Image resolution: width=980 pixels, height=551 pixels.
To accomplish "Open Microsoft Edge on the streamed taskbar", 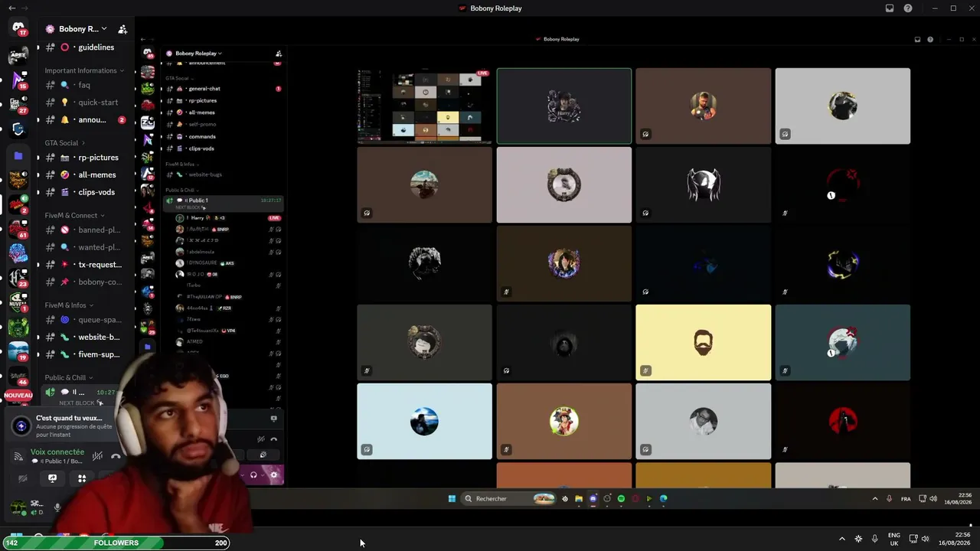I will point(664,499).
